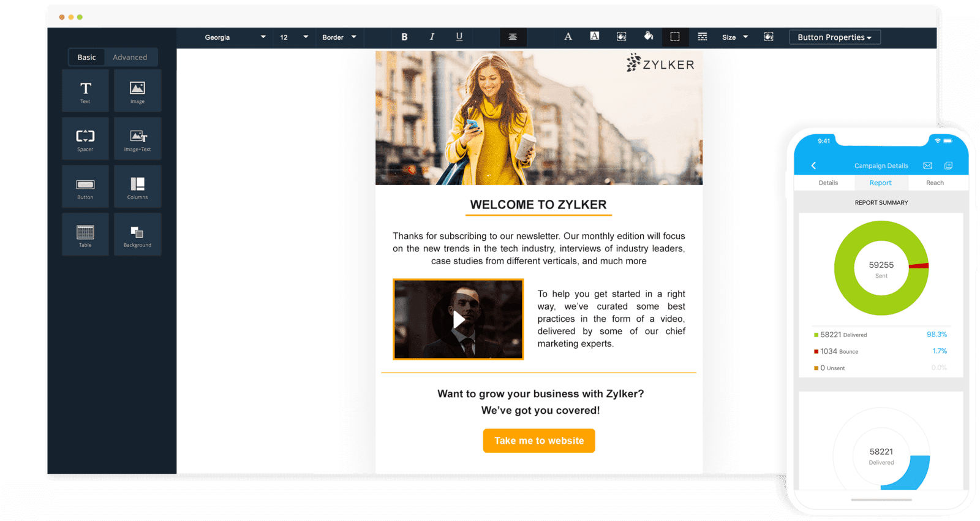Click the red window close dot
Screen dimensions: 980x521
pyautogui.click(x=62, y=17)
